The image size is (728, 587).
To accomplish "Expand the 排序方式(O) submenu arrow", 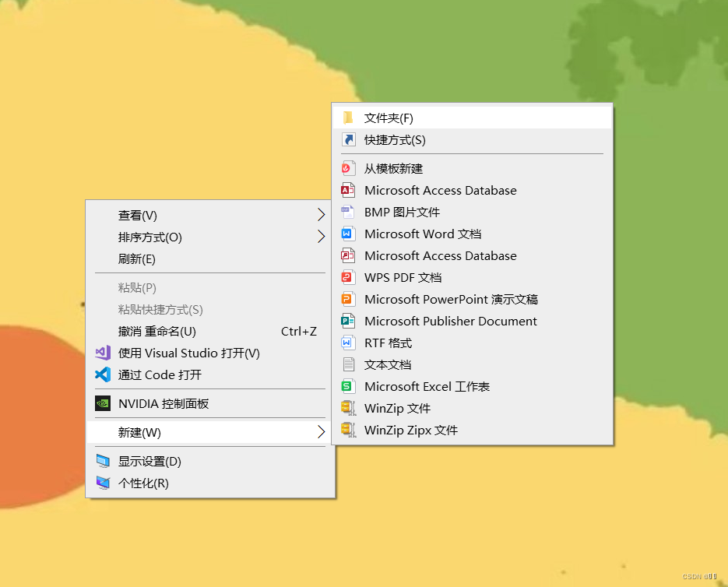I will 321,237.
